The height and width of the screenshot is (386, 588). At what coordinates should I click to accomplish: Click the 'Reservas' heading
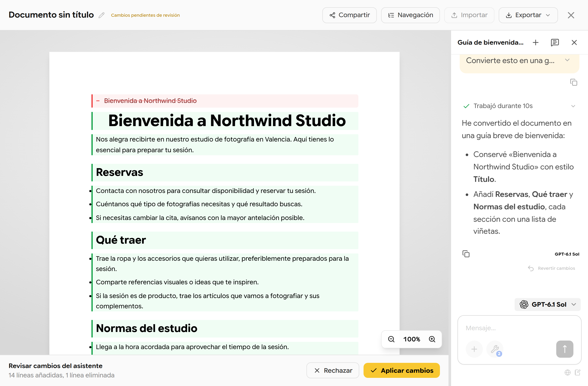[x=120, y=172]
